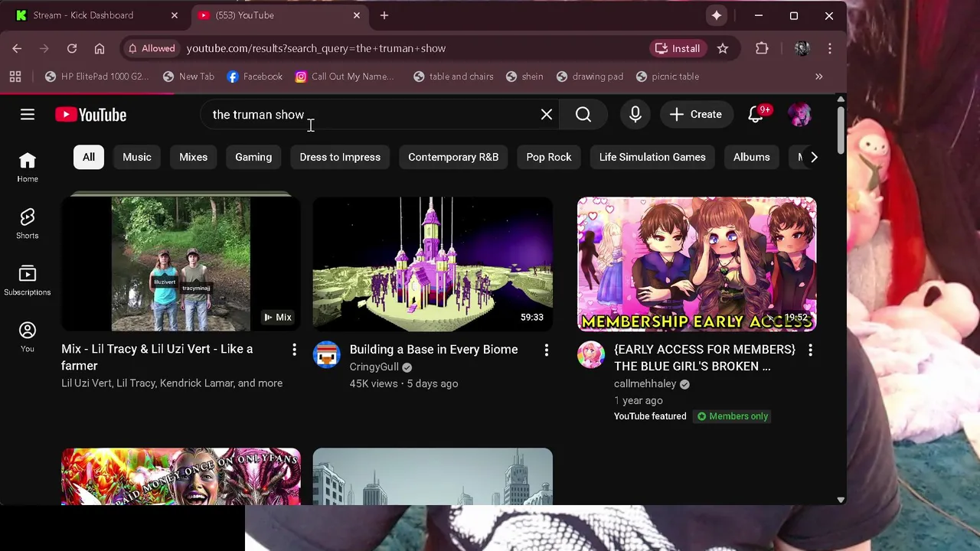Open the You sidebar section
The width and height of the screenshot is (980, 551).
tap(28, 336)
